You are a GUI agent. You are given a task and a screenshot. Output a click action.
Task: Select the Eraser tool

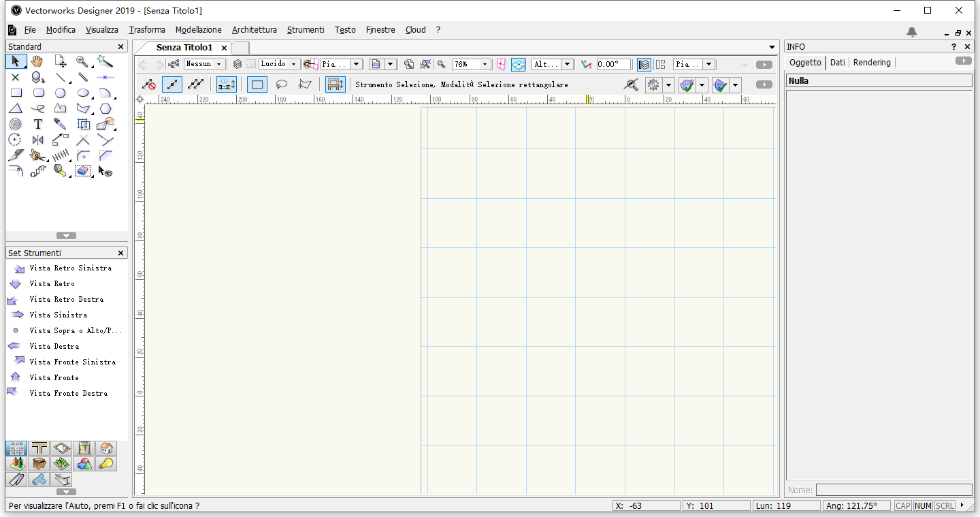[x=83, y=171]
